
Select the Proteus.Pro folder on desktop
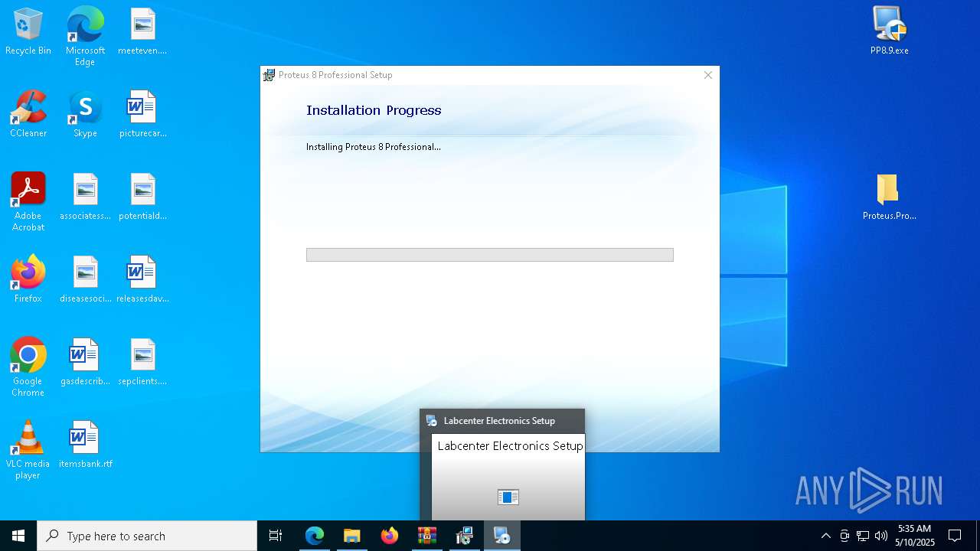coord(889,197)
